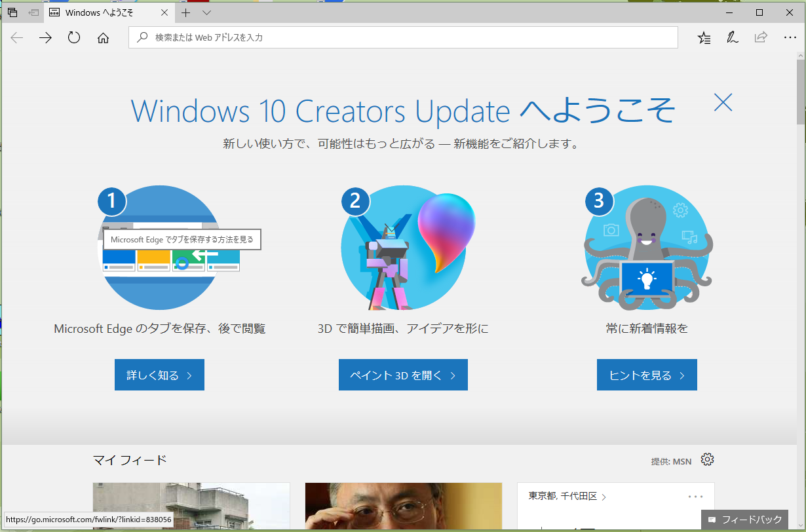Click the address bar search field
The width and height of the screenshot is (806, 532).
point(403,37)
